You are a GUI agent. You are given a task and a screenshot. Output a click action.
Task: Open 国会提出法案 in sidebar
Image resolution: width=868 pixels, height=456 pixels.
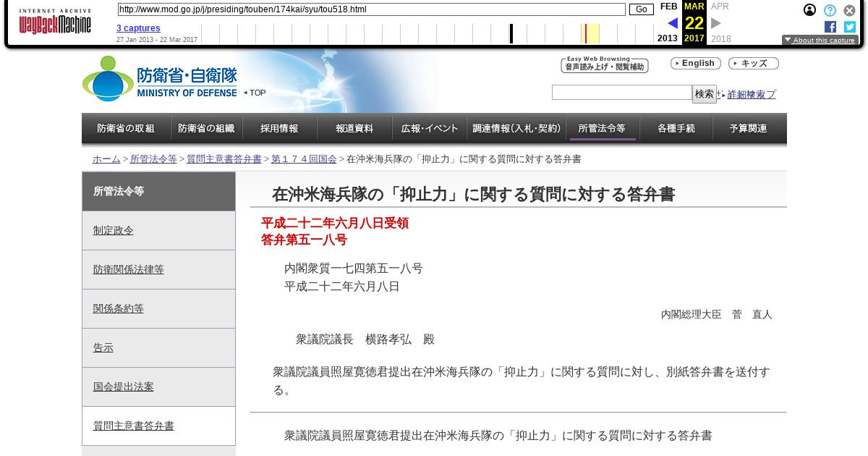click(x=158, y=387)
